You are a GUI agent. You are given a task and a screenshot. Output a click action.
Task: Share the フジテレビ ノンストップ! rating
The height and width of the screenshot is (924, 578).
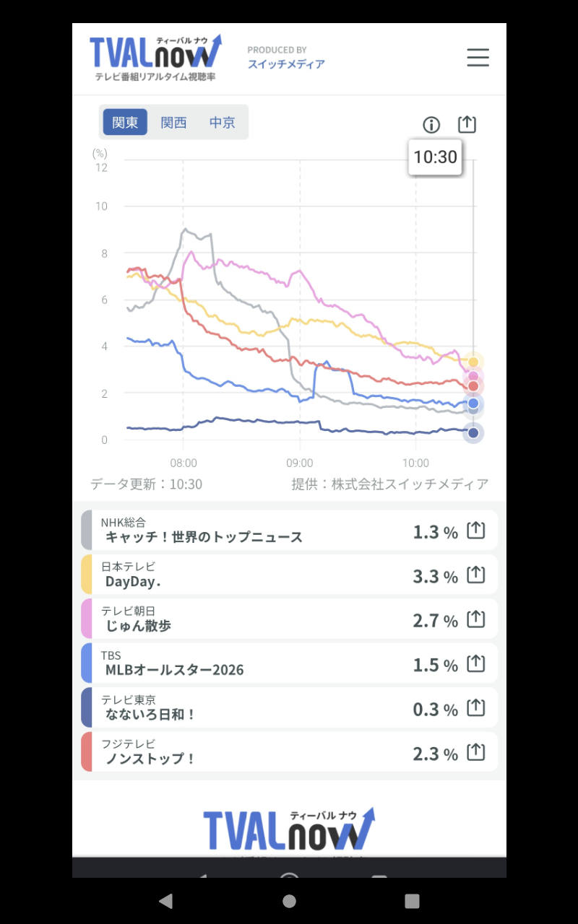click(475, 752)
